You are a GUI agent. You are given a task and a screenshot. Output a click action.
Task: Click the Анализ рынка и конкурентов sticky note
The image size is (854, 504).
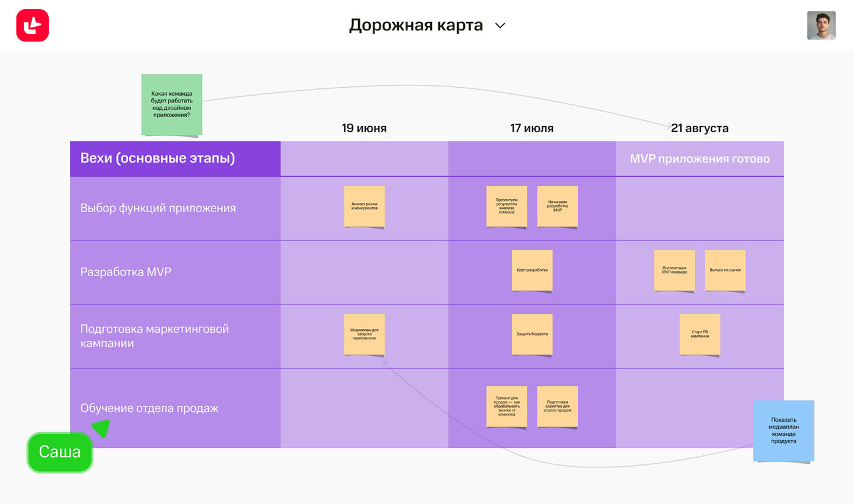click(364, 207)
